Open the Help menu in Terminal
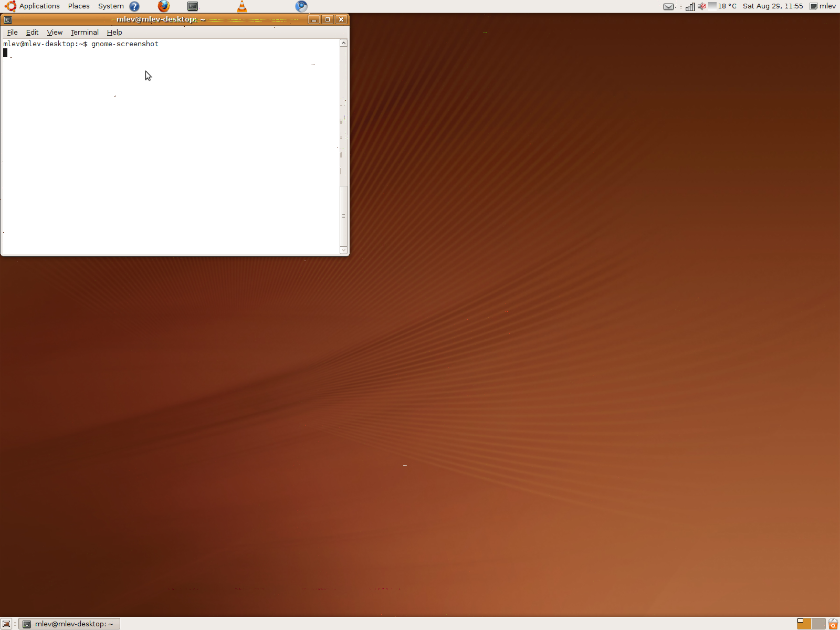 click(114, 32)
